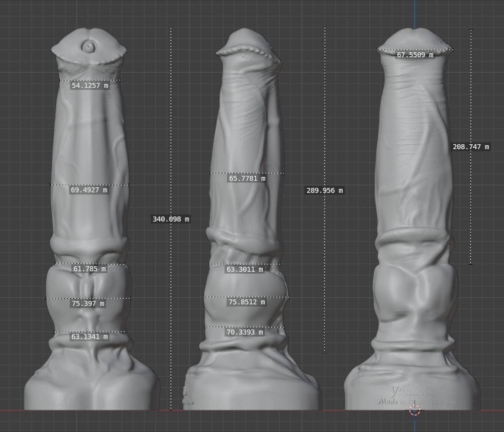Viewport: 504px width, 432px height.
Task: Select the 67.5509 m measurement label
Action: pyautogui.click(x=415, y=55)
